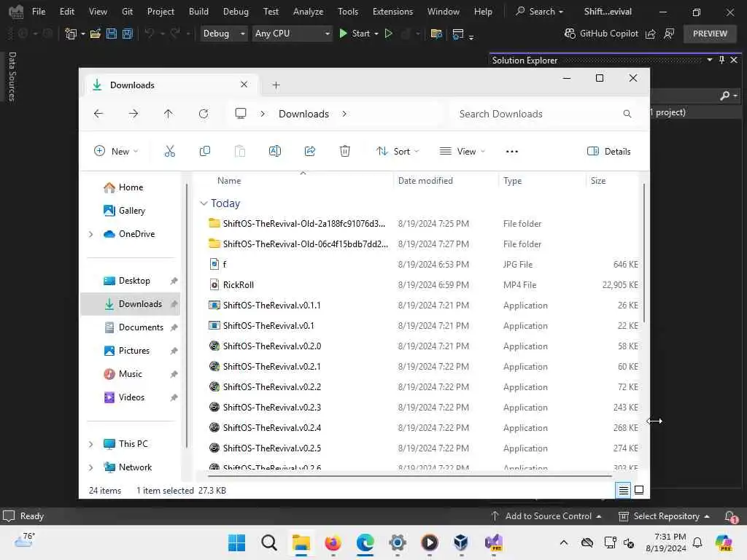The image size is (747, 560).
Task: Copy the selected item in File Explorer
Action: coord(205,152)
